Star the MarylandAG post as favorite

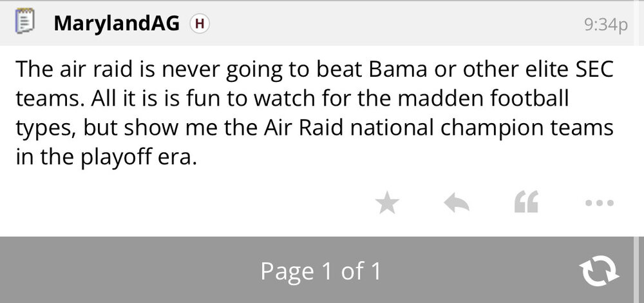387,203
